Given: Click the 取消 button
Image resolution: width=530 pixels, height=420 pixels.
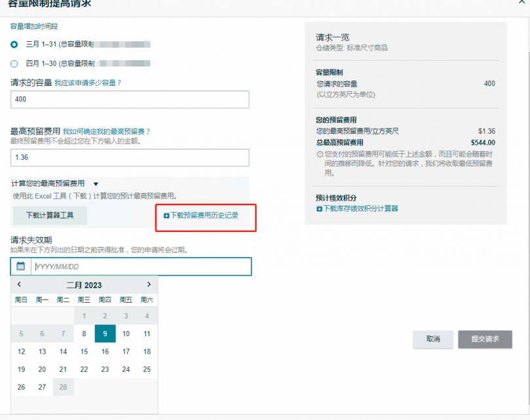Looking at the screenshot, I should pyautogui.click(x=433, y=339).
